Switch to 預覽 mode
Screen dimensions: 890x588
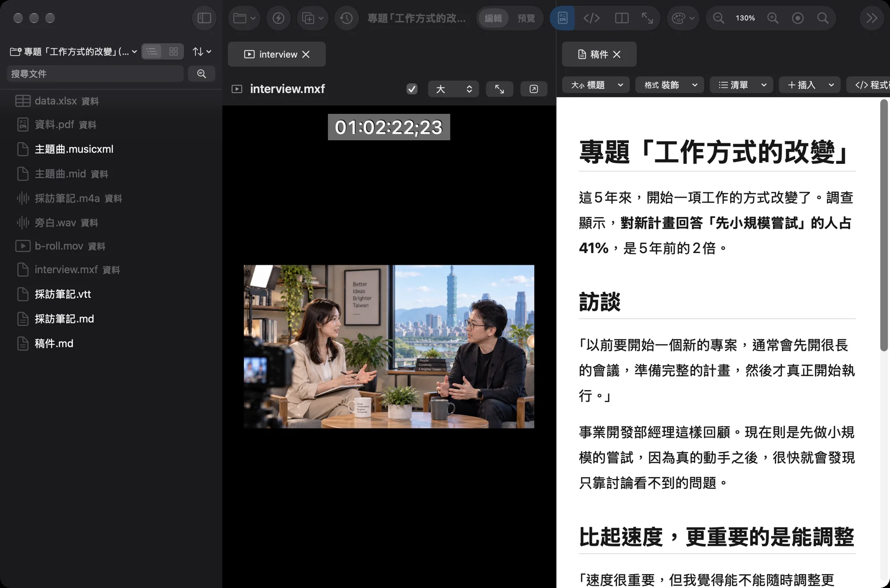526,18
